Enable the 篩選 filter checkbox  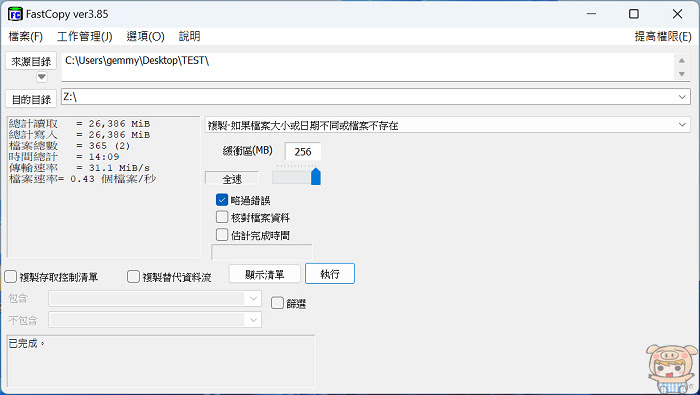click(277, 303)
